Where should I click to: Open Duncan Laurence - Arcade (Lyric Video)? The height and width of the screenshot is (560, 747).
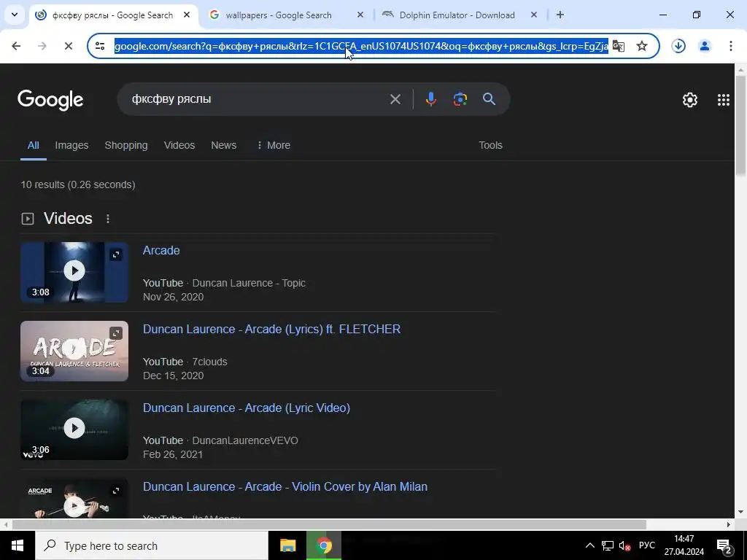(247, 408)
